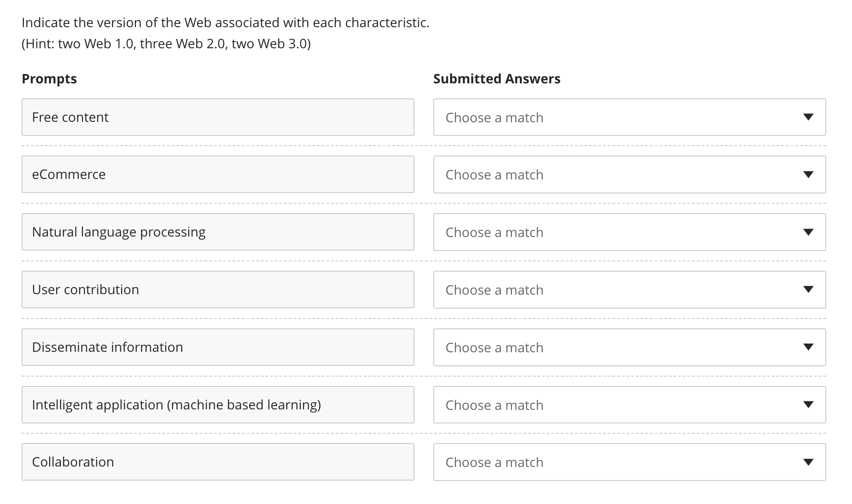Open the Natural language processing match dropdown

[629, 232]
